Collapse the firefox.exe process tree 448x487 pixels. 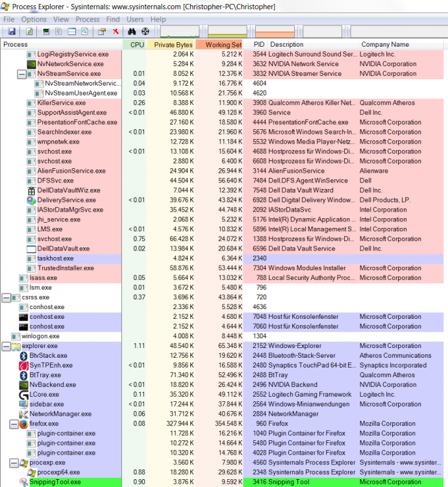tap(14, 423)
